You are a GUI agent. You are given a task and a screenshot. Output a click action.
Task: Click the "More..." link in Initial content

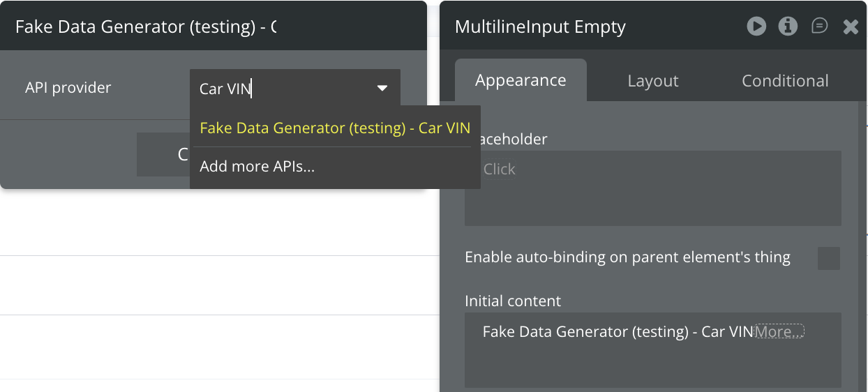[779, 332]
